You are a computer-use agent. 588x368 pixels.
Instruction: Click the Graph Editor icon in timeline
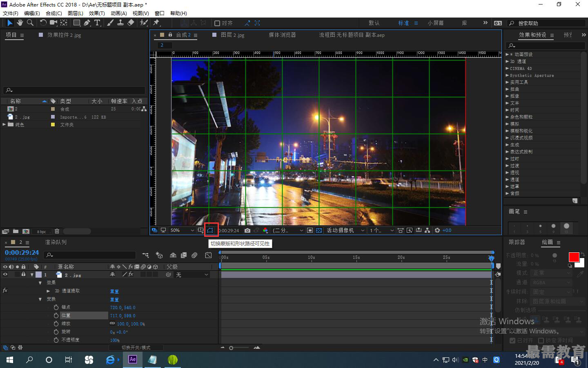point(208,255)
